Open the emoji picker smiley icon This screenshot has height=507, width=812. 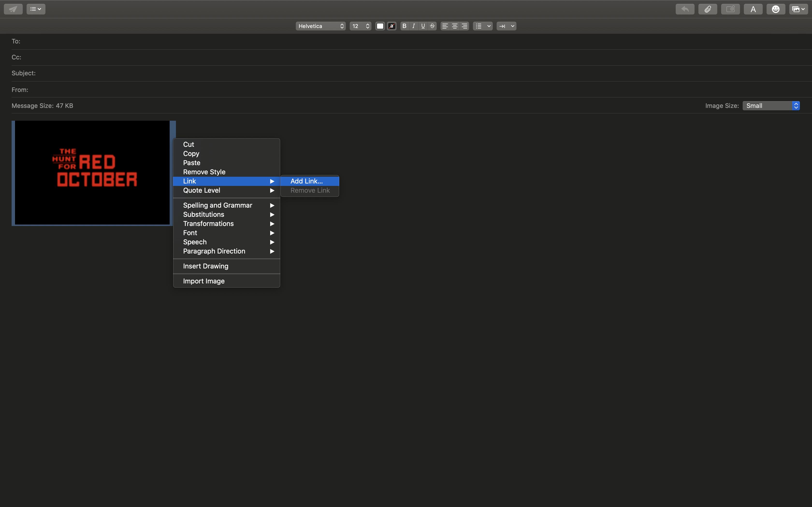tap(776, 9)
